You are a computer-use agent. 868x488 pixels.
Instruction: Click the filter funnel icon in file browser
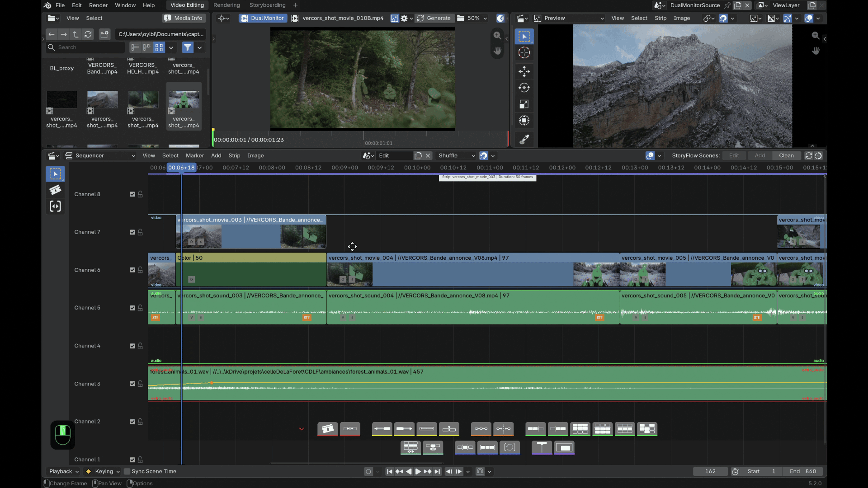point(188,47)
